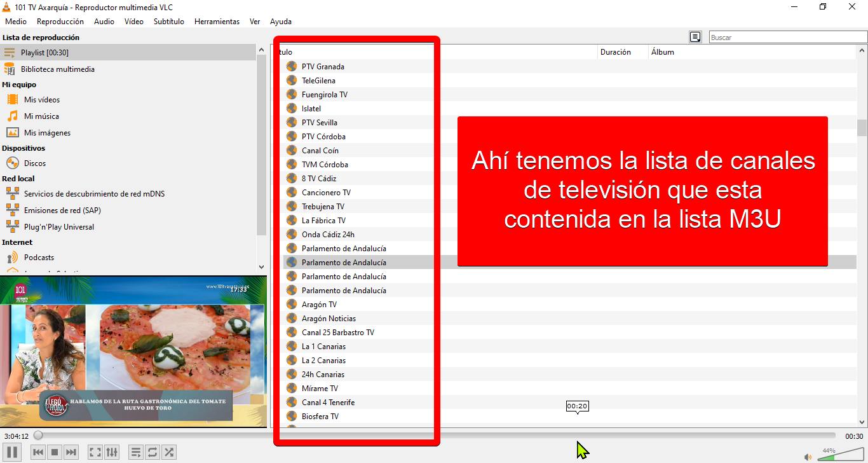Select 8 TV Cádiz channel
Viewport: 868px width, 463px height.
click(319, 178)
